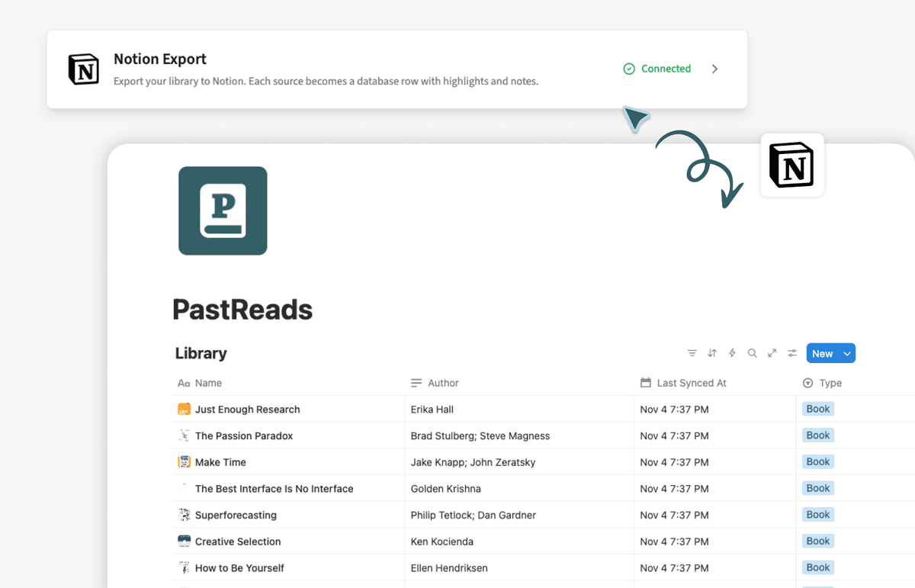The height and width of the screenshot is (588, 915).
Task: Open the Author column header menu
Action: 442,383
